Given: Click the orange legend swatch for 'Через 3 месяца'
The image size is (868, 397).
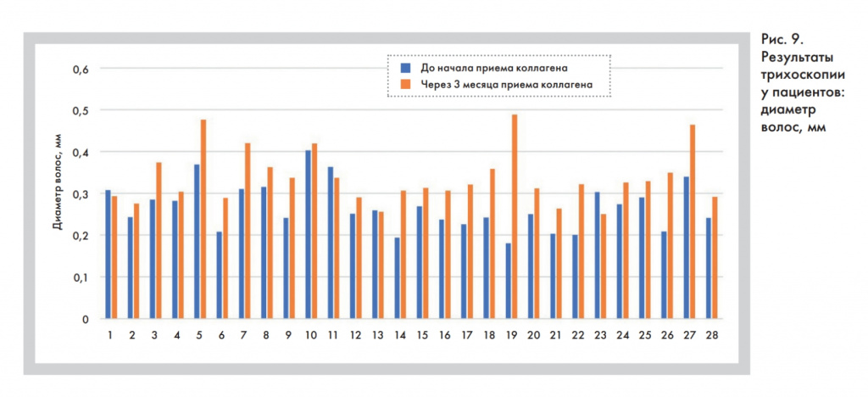Looking at the screenshot, I should (x=405, y=85).
